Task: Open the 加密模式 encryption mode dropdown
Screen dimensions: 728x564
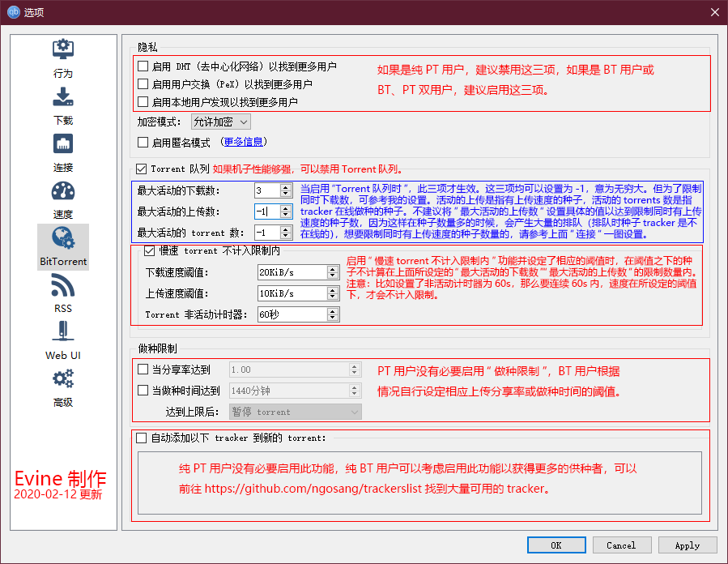Action: tap(221, 122)
